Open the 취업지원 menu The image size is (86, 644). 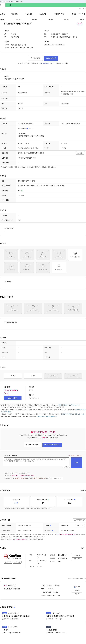click(29, 14)
